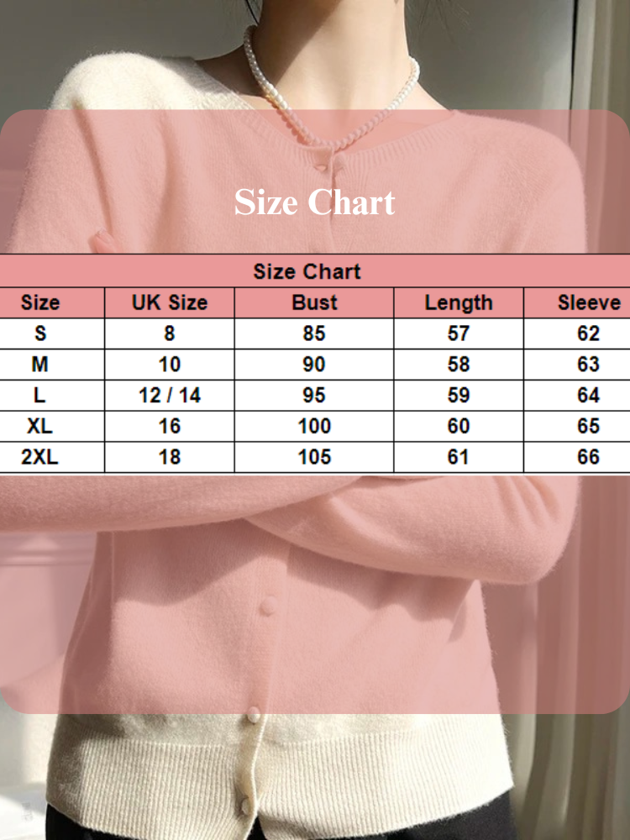
Task: Click the length value "57" cell
Action: [x=458, y=333]
